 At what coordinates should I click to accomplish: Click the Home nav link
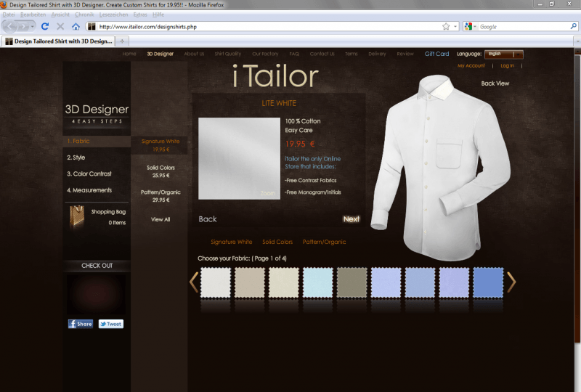coord(129,54)
